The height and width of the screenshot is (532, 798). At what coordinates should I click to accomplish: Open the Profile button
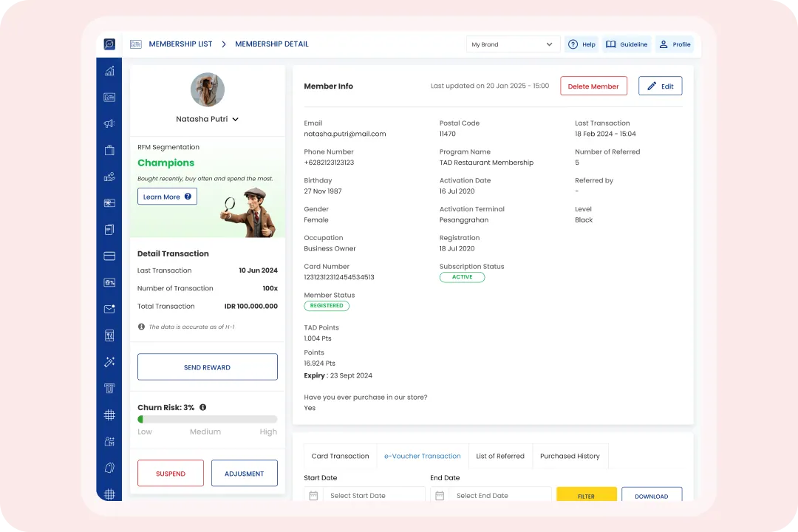coord(675,44)
